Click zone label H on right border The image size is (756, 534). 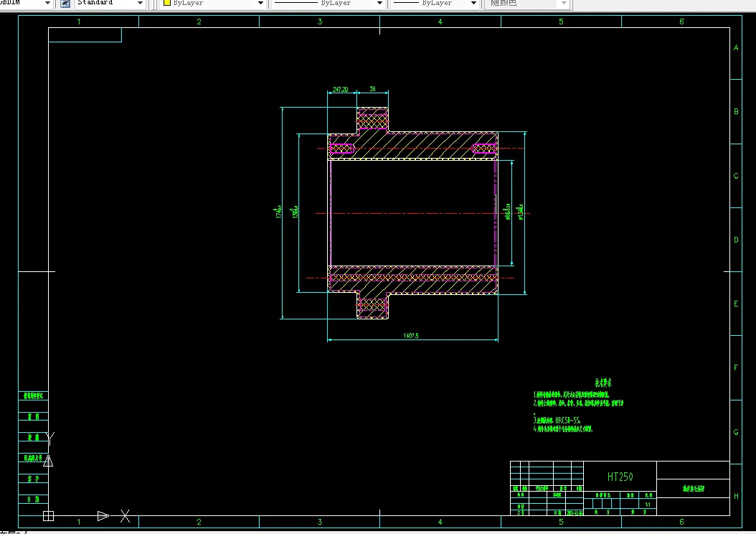point(736,496)
